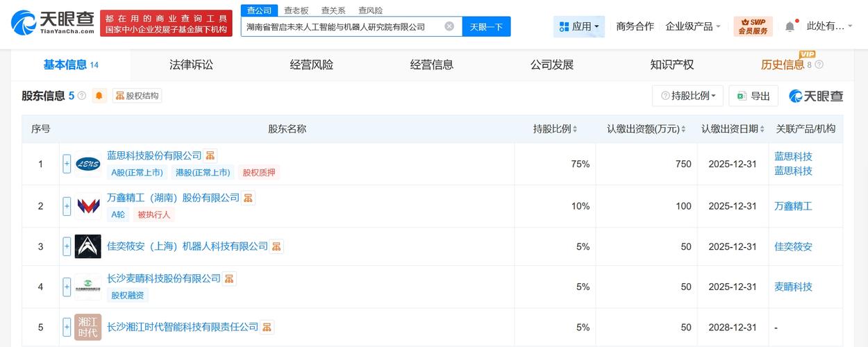Select the 法律诉讼 tab

(191, 65)
